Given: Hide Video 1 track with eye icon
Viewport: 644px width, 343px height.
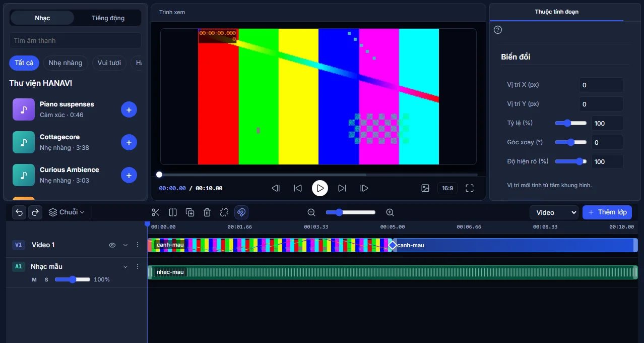Looking at the screenshot, I should click(x=112, y=245).
